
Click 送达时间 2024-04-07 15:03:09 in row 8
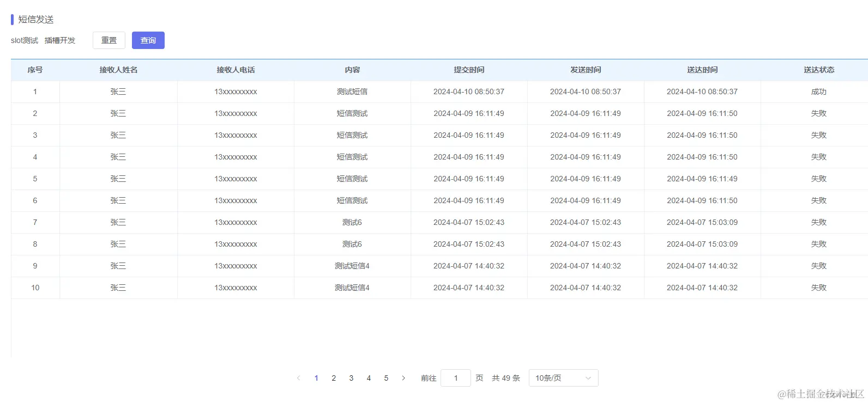pyautogui.click(x=702, y=244)
